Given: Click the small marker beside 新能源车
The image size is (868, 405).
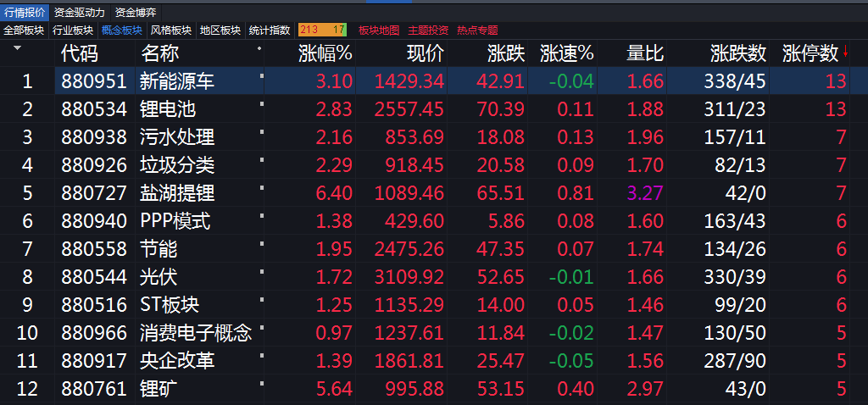Looking at the screenshot, I should click(261, 75).
